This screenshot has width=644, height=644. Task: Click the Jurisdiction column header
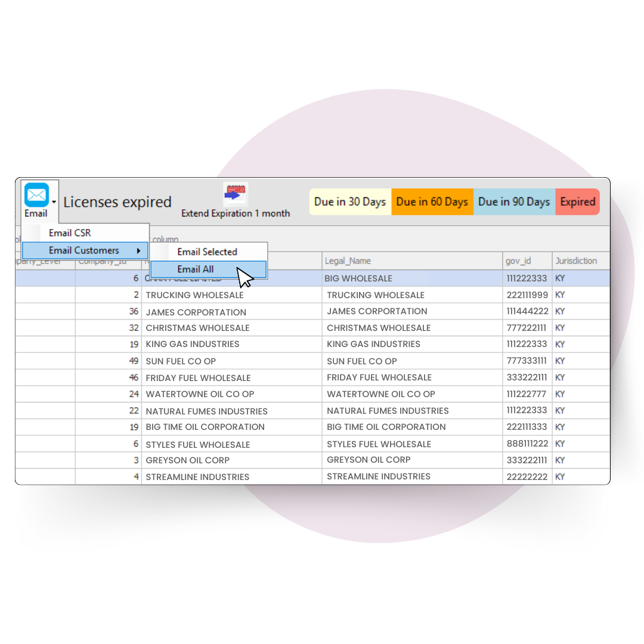pos(580,261)
